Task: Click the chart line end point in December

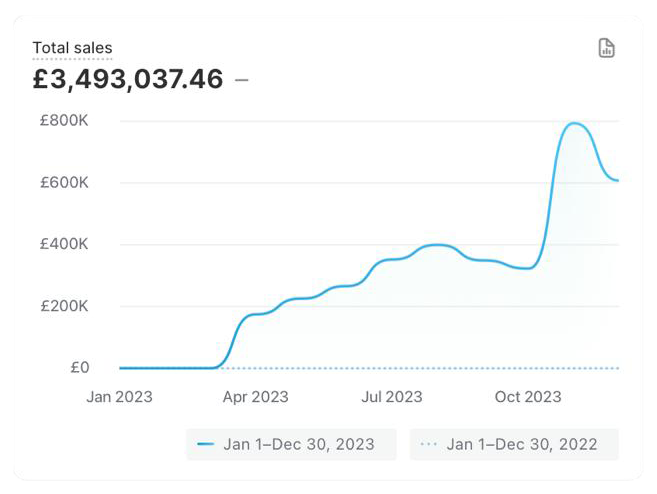Action: [617, 181]
